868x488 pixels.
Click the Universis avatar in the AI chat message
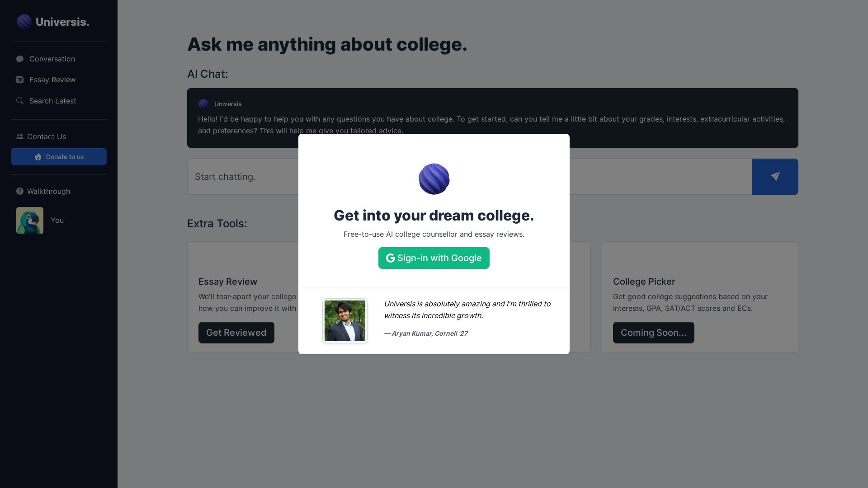coord(203,104)
